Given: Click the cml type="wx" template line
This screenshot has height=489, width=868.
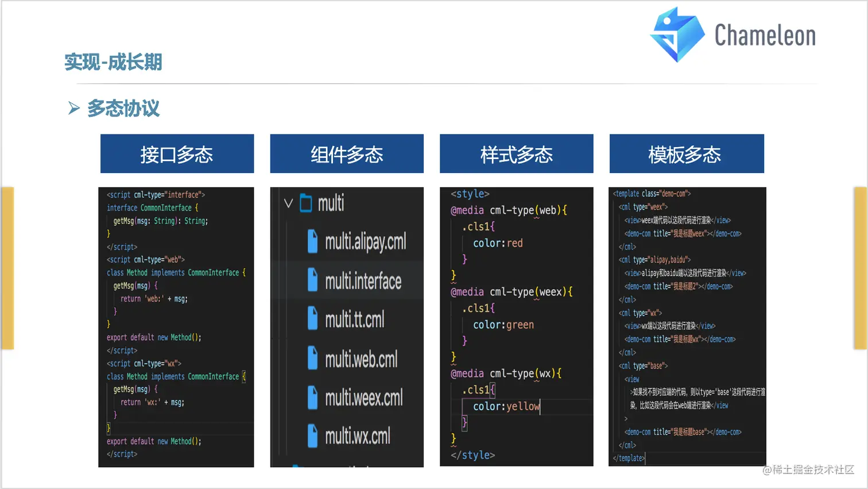Looking at the screenshot, I should pos(640,313).
